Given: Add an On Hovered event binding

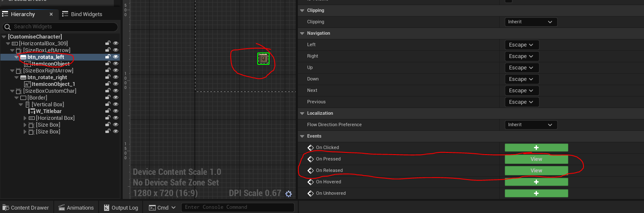Looking at the screenshot, I should (536, 182).
